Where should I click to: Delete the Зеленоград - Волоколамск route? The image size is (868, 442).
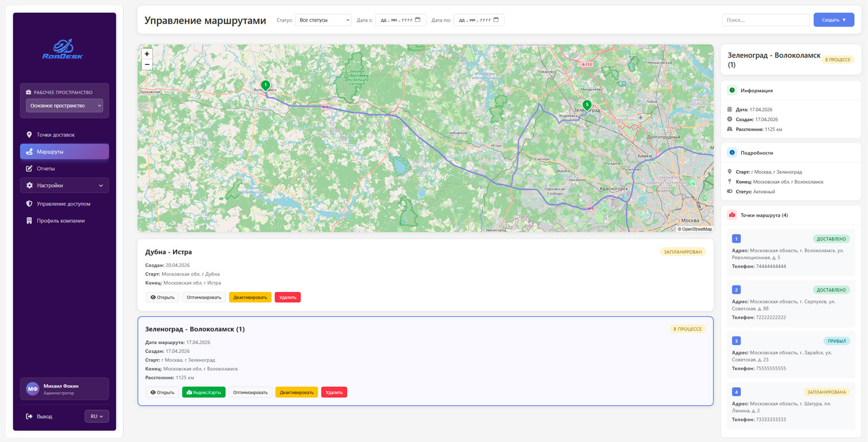(x=334, y=392)
